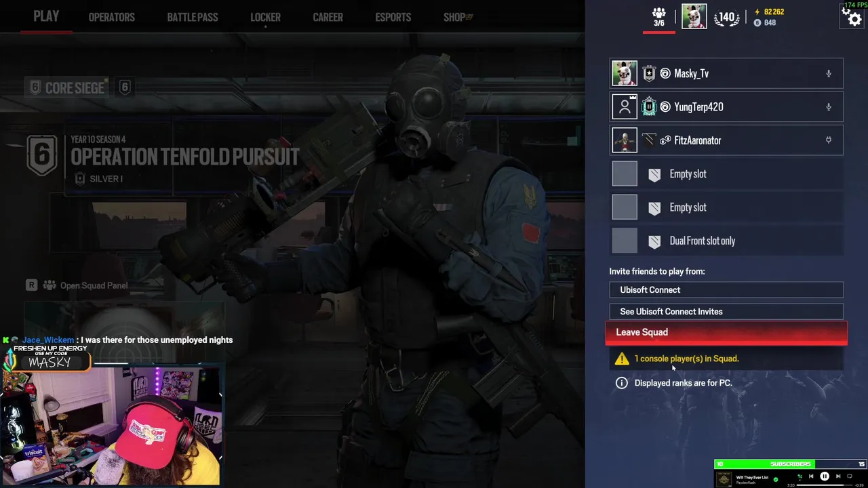Toggle Masky_Tv's microphone

(828, 73)
